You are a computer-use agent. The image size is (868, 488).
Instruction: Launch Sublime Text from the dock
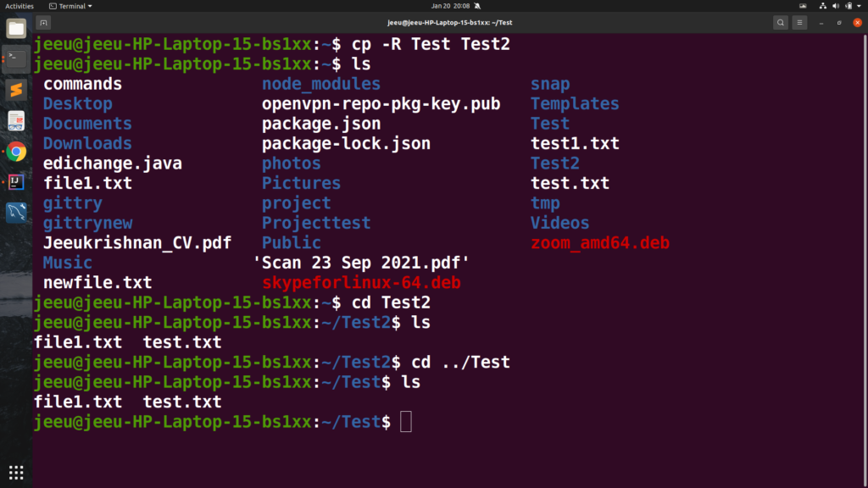(x=16, y=90)
